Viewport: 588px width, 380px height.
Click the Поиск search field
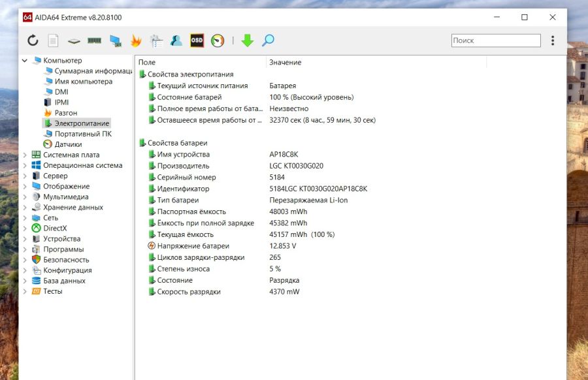point(496,40)
